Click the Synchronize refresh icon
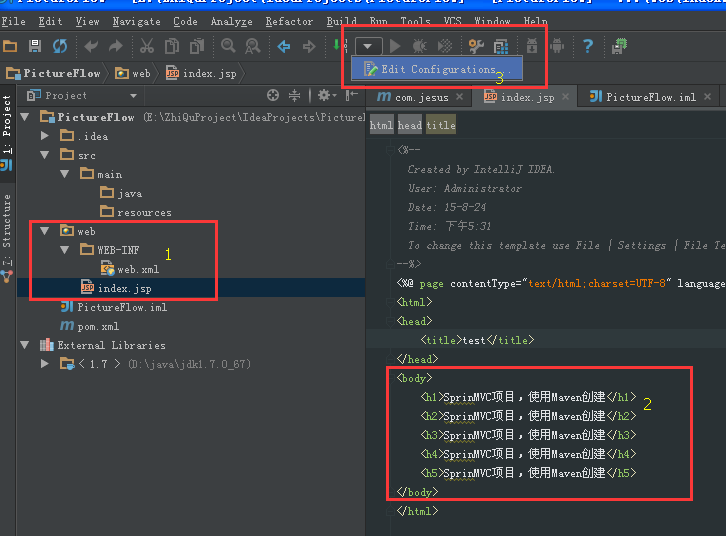726x536 pixels. 60,46
